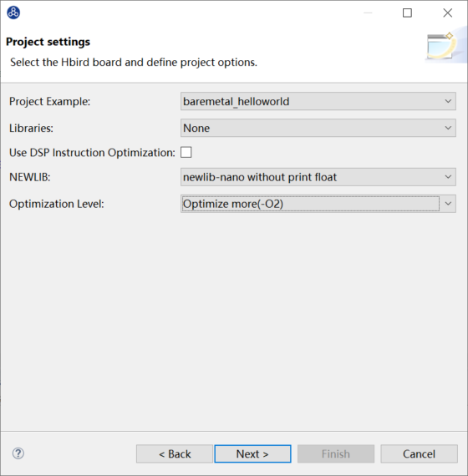Screen dimensions: 468x476
Task: Click the chevron arrow beside baremetal_helloworld
Action: [448, 101]
